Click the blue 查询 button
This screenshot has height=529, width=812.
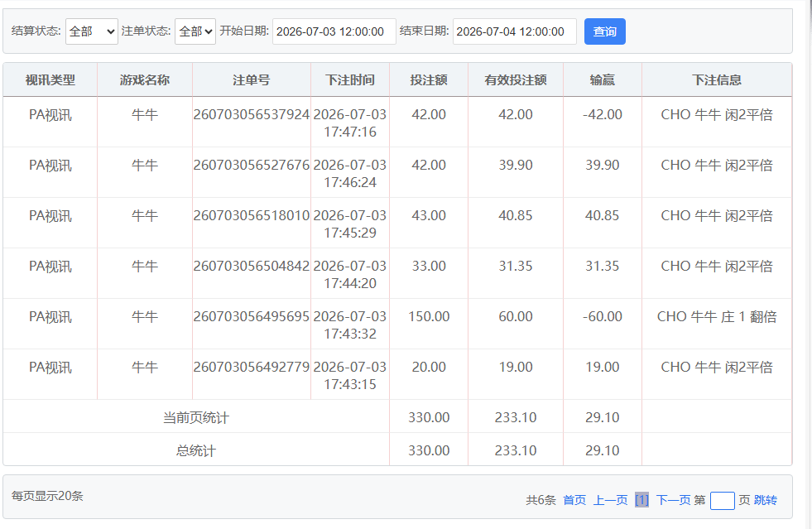pos(605,31)
